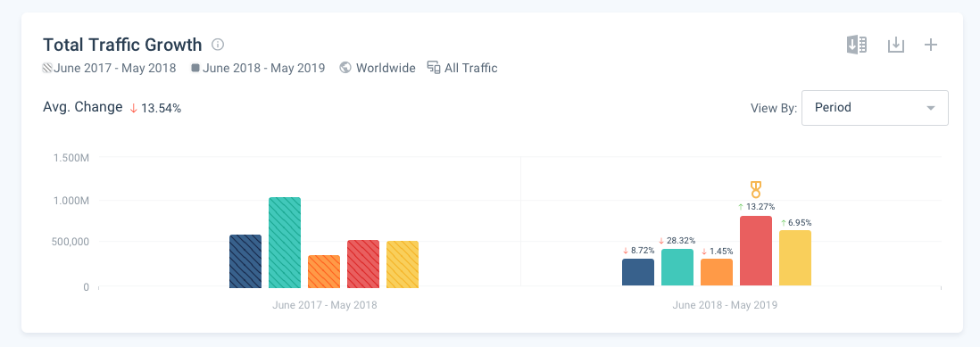This screenshot has width=980, height=347.
Task: Click the solid orange bar labeled 1.45%
Action: [717, 273]
